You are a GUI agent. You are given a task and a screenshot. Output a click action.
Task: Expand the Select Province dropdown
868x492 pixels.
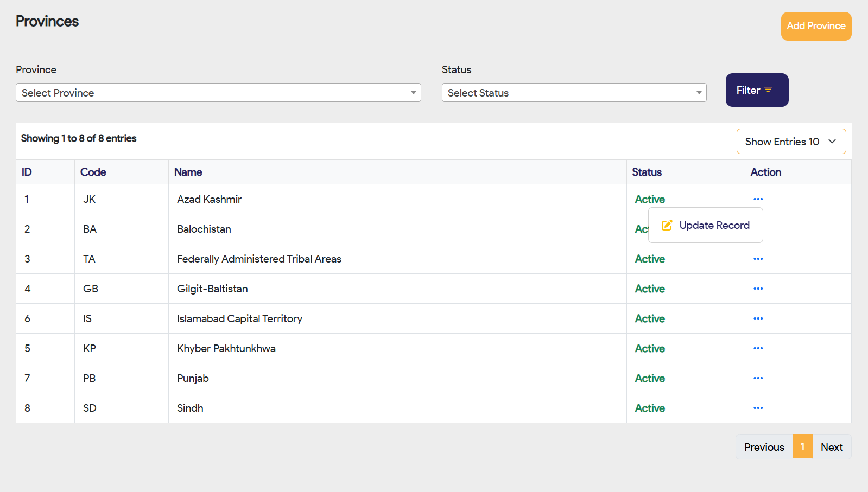[x=218, y=93]
